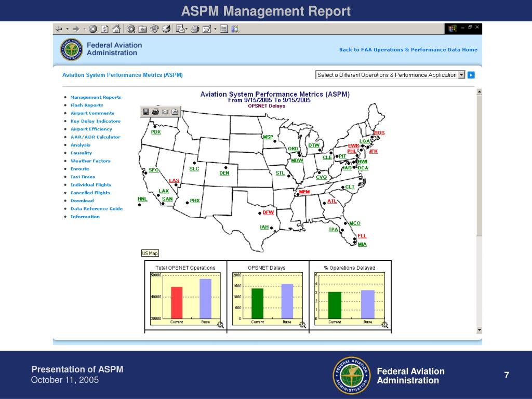Image resolution: width=532 pixels, height=399 pixels.
Task: Open the Operations & Performance Application dropdown
Action: pos(461,75)
